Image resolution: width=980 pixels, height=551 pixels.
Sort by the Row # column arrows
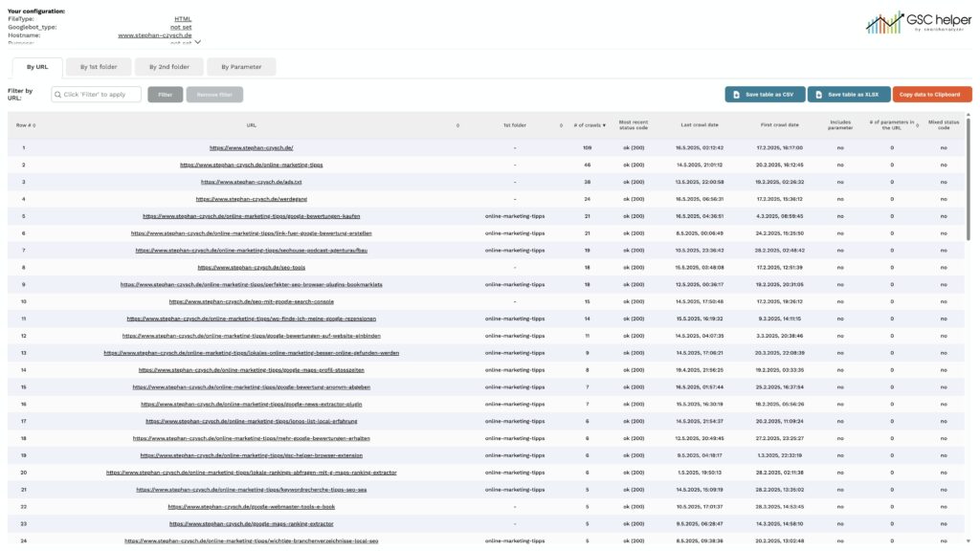pyautogui.click(x=33, y=125)
